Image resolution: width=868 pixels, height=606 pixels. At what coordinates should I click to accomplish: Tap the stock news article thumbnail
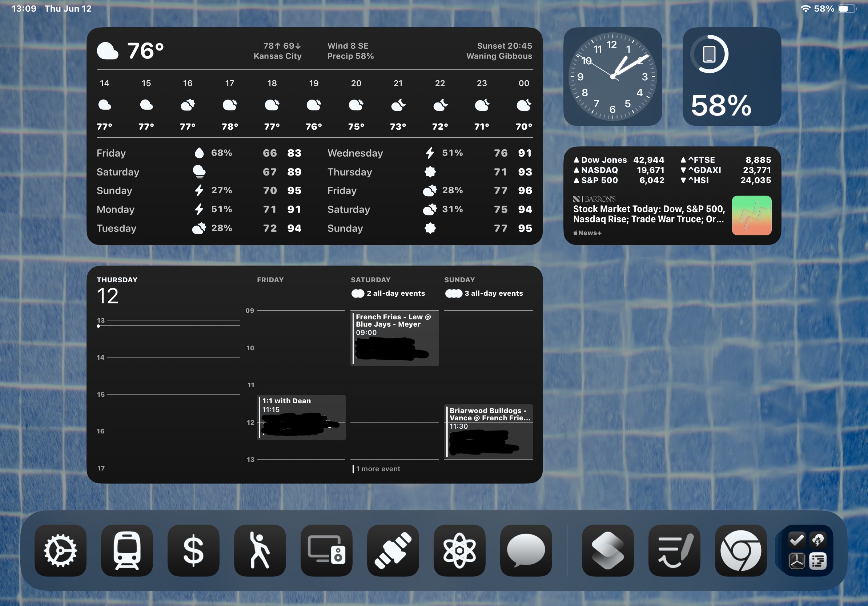(752, 215)
